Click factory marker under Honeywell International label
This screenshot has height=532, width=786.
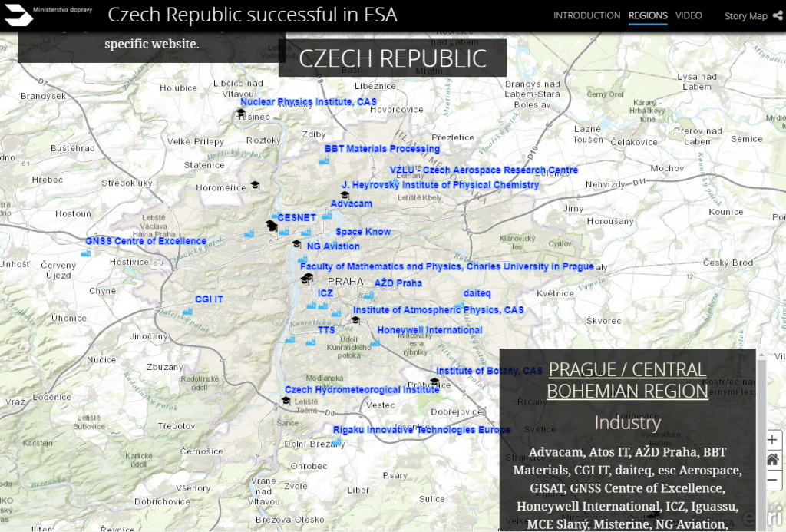point(375,343)
